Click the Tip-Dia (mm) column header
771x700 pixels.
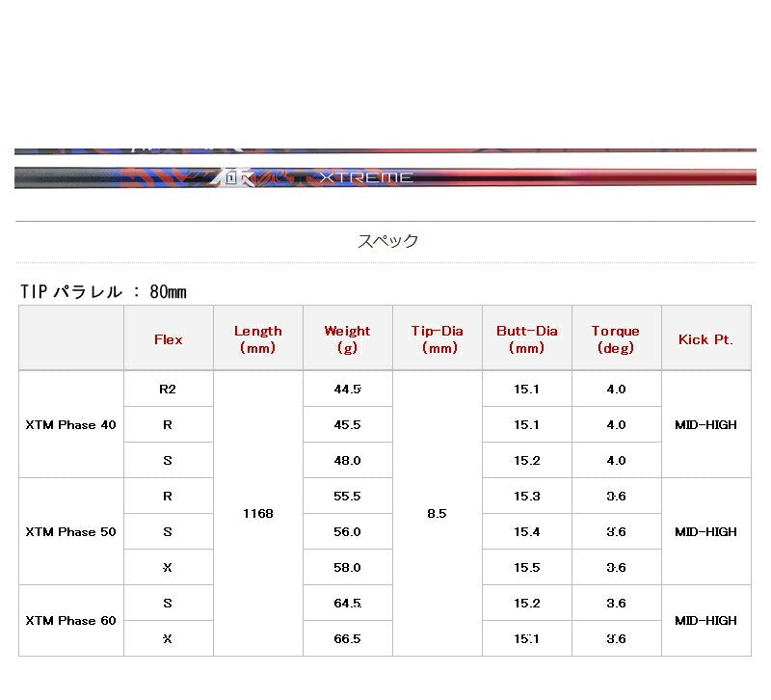[438, 339]
